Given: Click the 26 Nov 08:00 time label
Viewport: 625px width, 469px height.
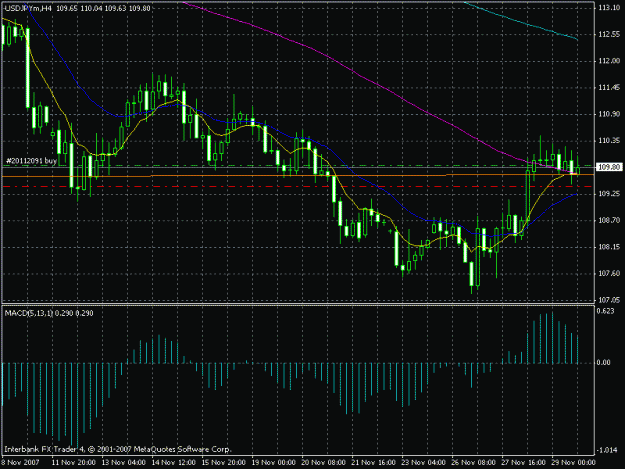Looking at the screenshot, I should point(474,463).
